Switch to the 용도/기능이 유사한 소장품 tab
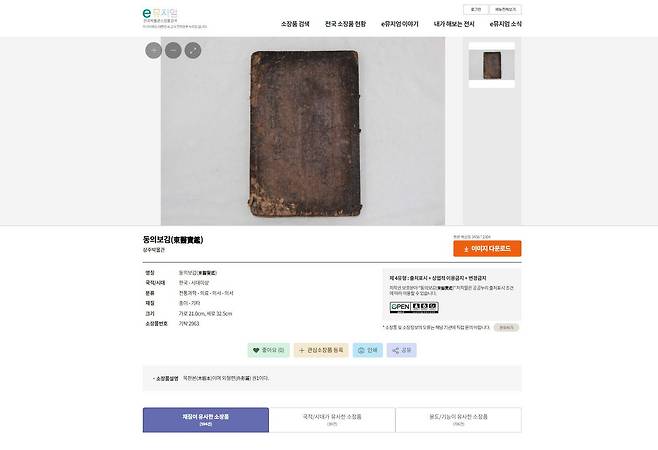Image resolution: width=658 pixels, height=450 pixels. (x=458, y=420)
